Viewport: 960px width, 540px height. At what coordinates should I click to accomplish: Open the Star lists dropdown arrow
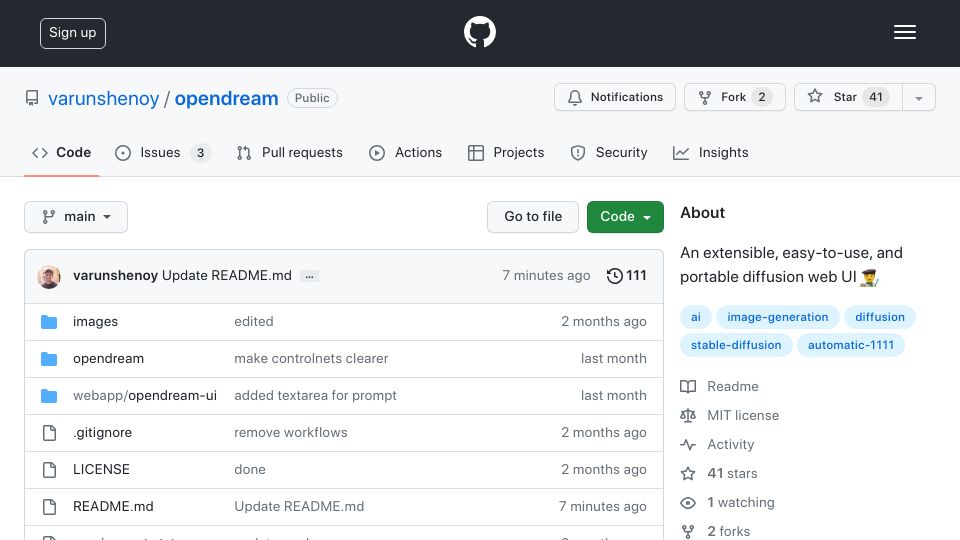[x=918, y=97]
